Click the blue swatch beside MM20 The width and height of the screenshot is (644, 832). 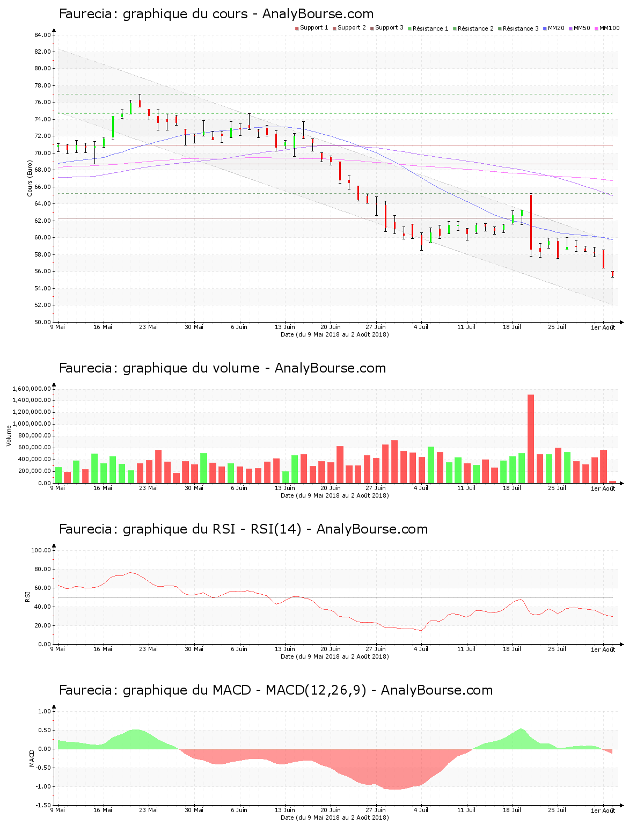545,28
